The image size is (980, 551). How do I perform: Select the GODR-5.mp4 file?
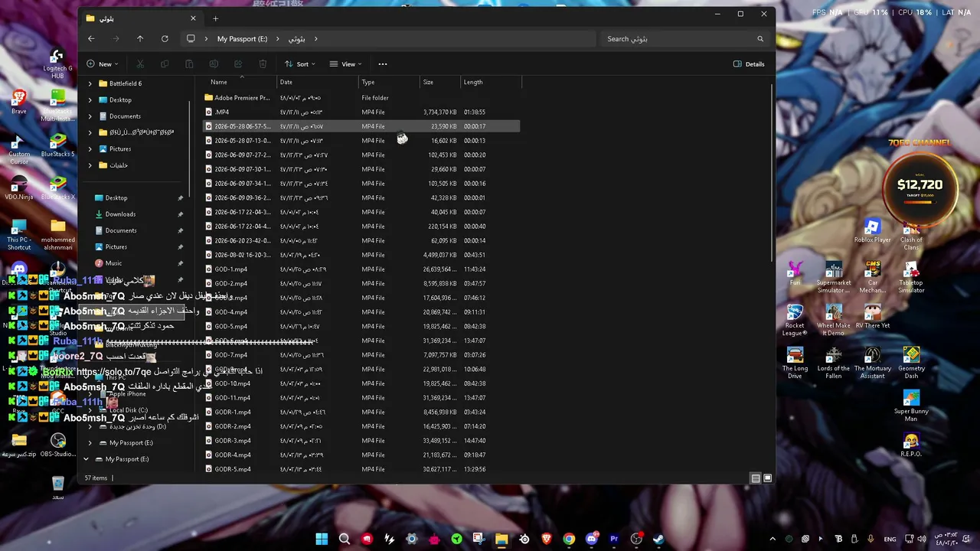(361, 468)
